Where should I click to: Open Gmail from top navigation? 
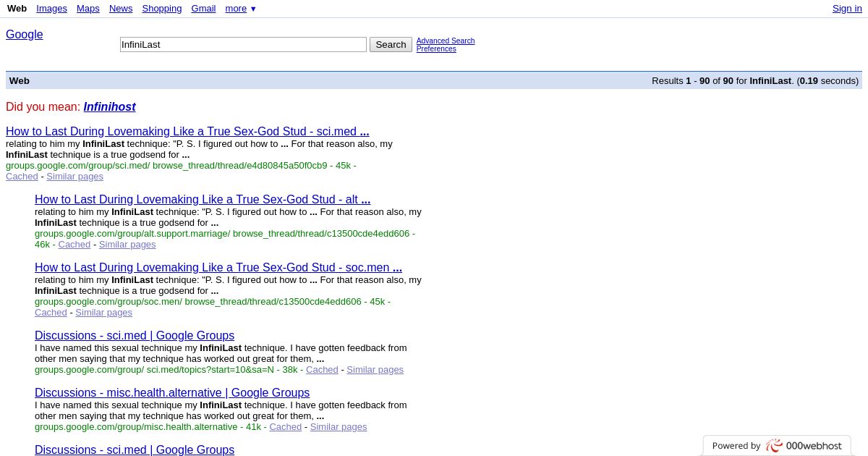click(x=203, y=9)
